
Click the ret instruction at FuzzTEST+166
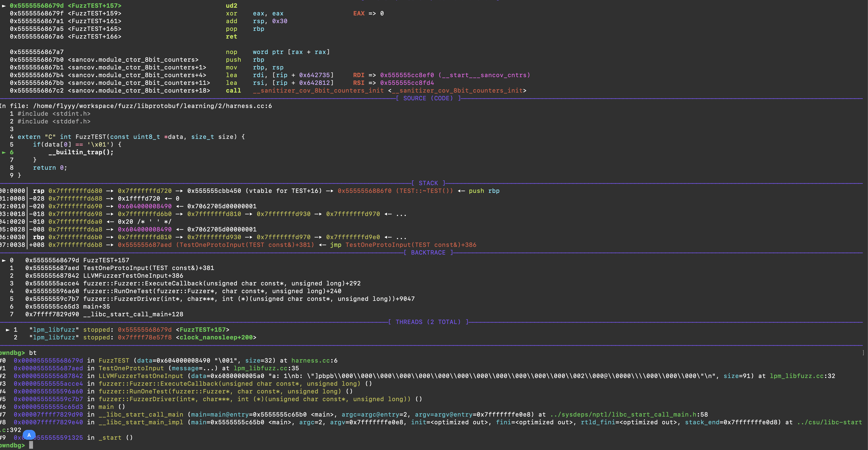[231, 37]
